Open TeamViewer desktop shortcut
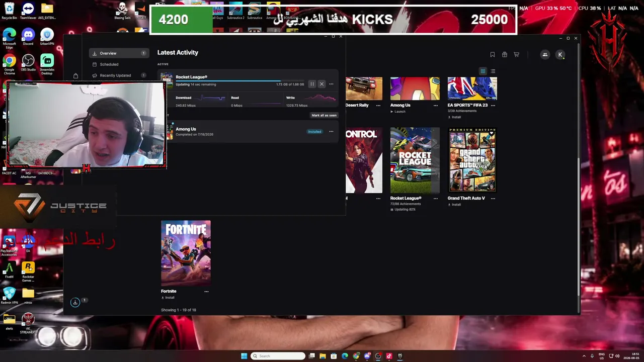Screen dimensions: 644x362 click(x=28, y=11)
